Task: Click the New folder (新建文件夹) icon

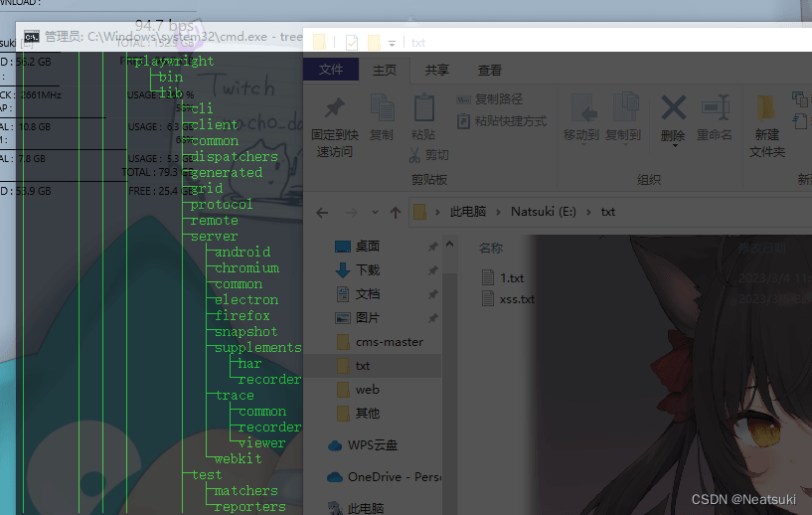Action: click(x=766, y=107)
